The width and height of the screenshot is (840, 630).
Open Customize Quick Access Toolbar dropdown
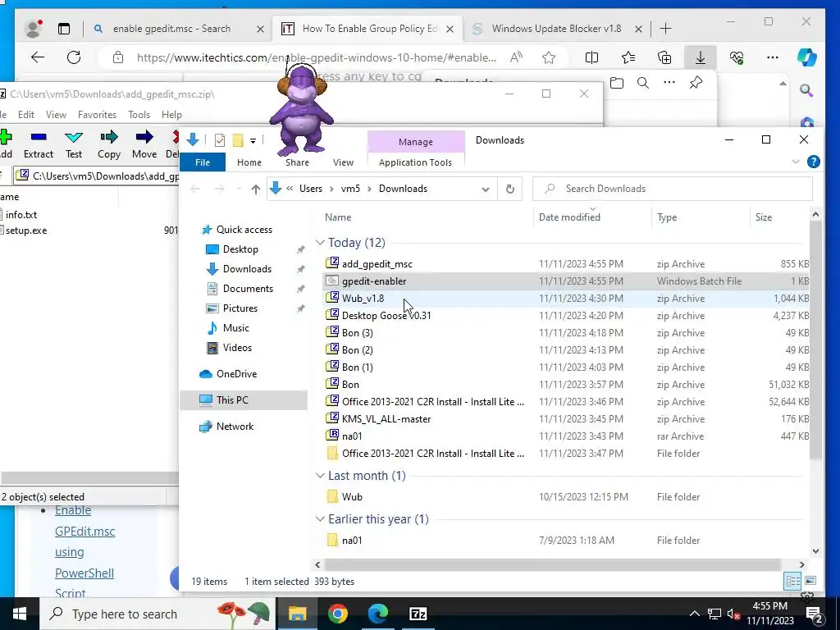point(253,141)
